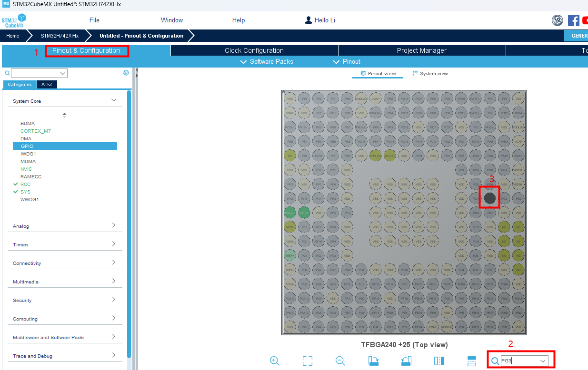This screenshot has height=370, width=588.
Task: Select BDMA in System Core
Action: 28,123
